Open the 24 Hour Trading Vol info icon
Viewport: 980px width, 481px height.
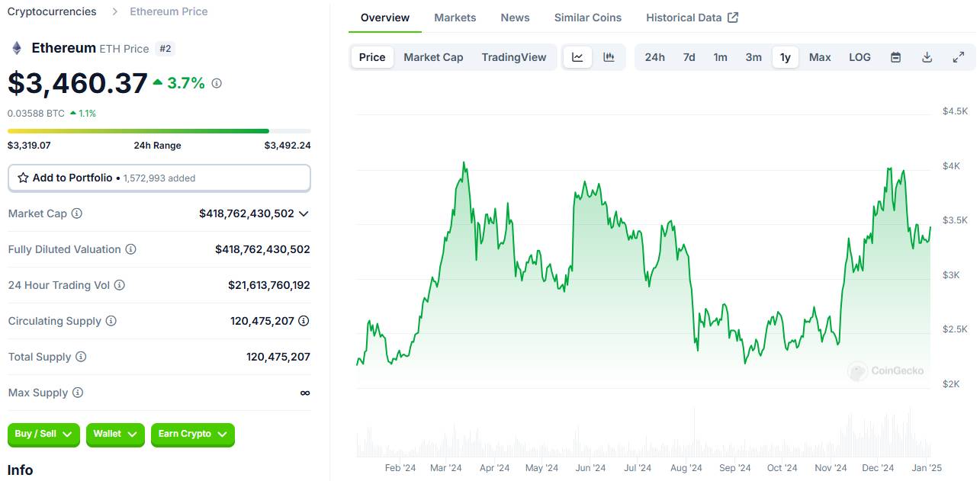click(x=119, y=285)
